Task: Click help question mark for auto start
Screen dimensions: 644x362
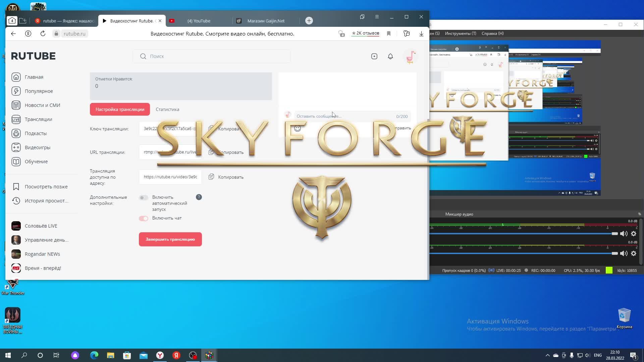Action: pyautogui.click(x=199, y=197)
